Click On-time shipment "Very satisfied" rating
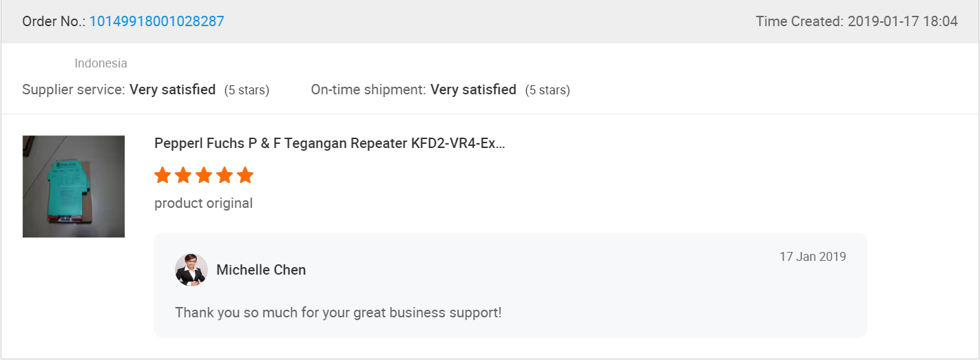The width and height of the screenshot is (980, 360). [x=473, y=89]
